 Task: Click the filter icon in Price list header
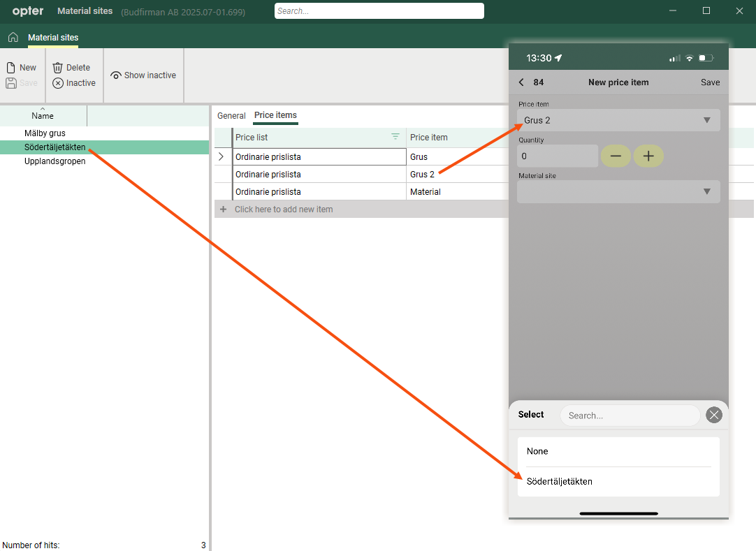click(x=395, y=137)
